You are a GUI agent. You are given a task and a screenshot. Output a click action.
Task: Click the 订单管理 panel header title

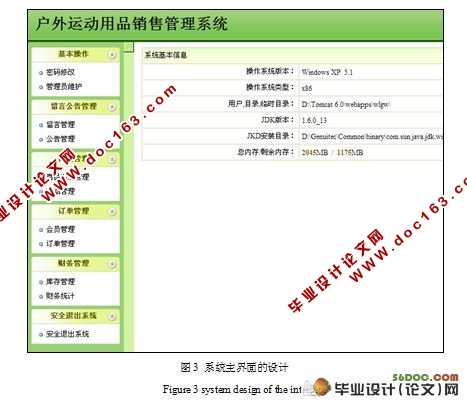73,211
